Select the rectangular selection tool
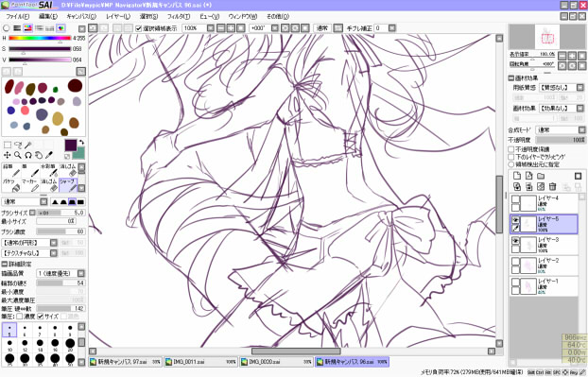The image size is (588, 377). tap(8, 145)
